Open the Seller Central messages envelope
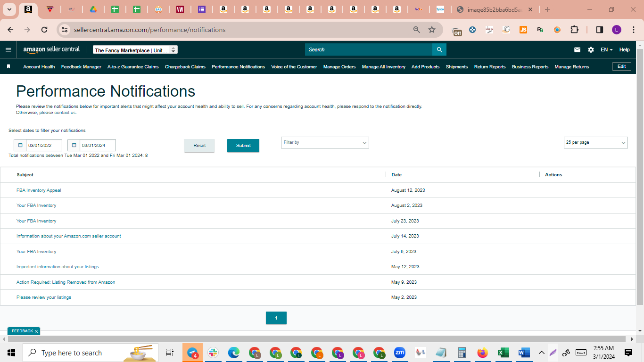Screen dimensions: 644x362 577,49
